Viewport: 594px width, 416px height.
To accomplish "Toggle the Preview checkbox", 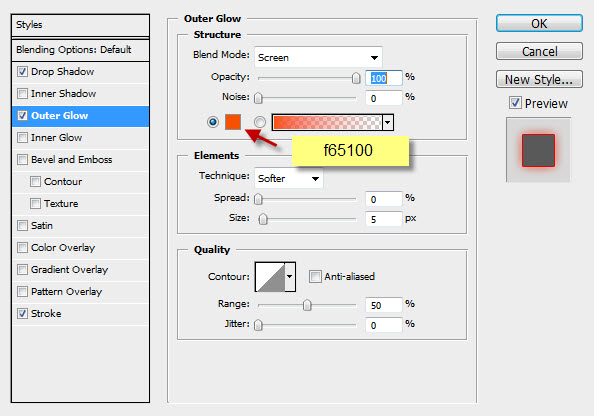I will pyautogui.click(x=515, y=103).
